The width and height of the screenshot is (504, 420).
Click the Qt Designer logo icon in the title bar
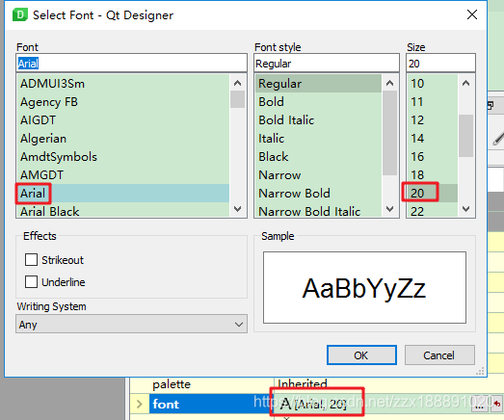[19, 14]
